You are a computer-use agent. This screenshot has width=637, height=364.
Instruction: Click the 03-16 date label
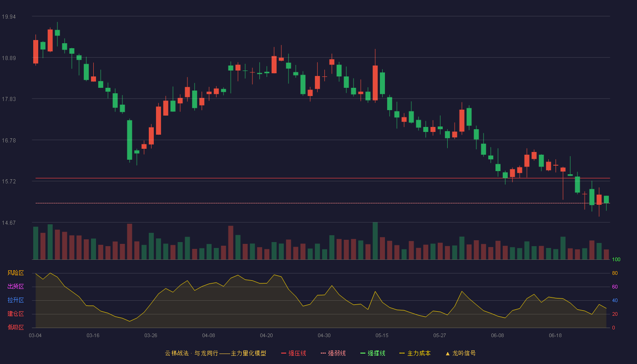(93, 335)
